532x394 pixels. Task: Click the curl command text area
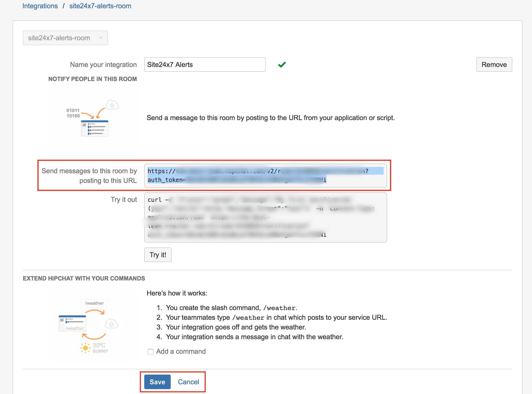point(265,217)
